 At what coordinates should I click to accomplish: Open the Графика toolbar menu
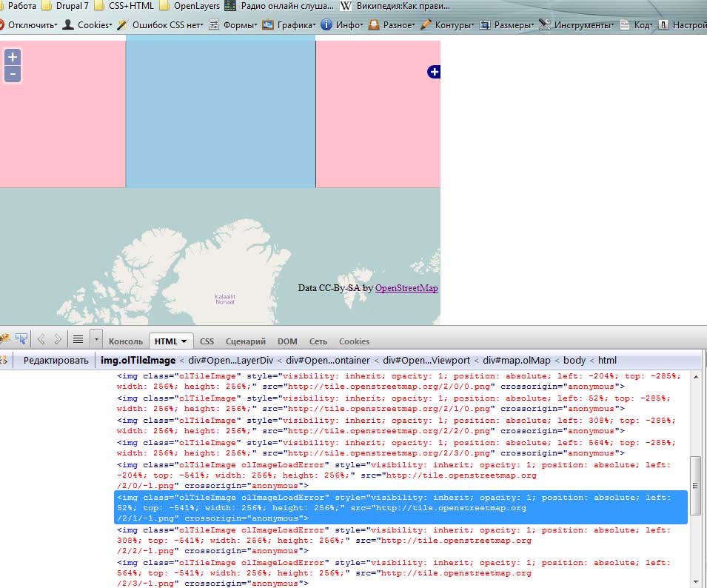tap(289, 24)
